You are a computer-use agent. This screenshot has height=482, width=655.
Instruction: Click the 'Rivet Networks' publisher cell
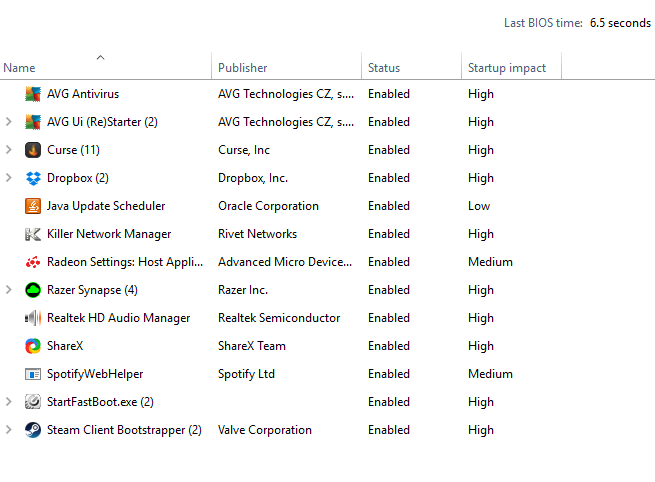click(x=257, y=234)
